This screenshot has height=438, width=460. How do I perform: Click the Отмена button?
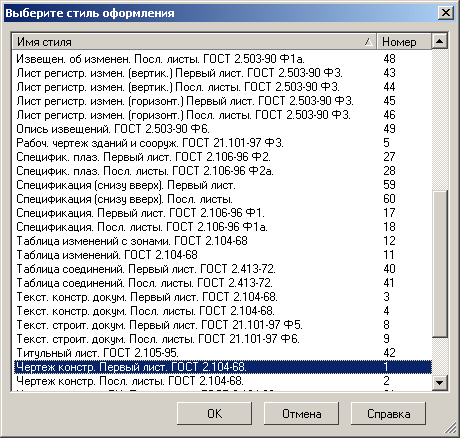pos(301,414)
